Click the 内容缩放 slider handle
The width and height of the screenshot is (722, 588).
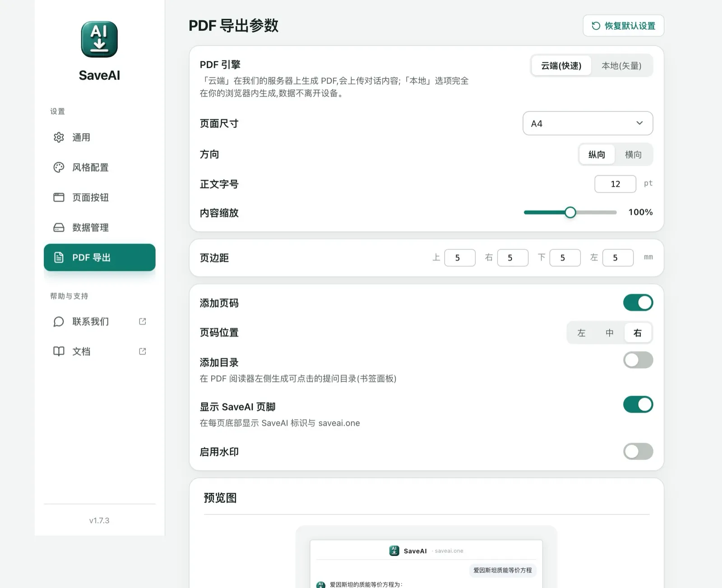coord(570,212)
